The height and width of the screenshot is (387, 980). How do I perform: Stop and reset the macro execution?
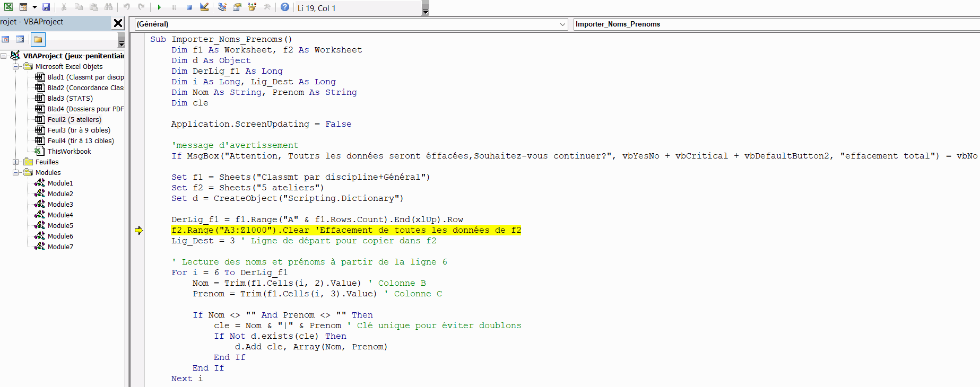(189, 7)
